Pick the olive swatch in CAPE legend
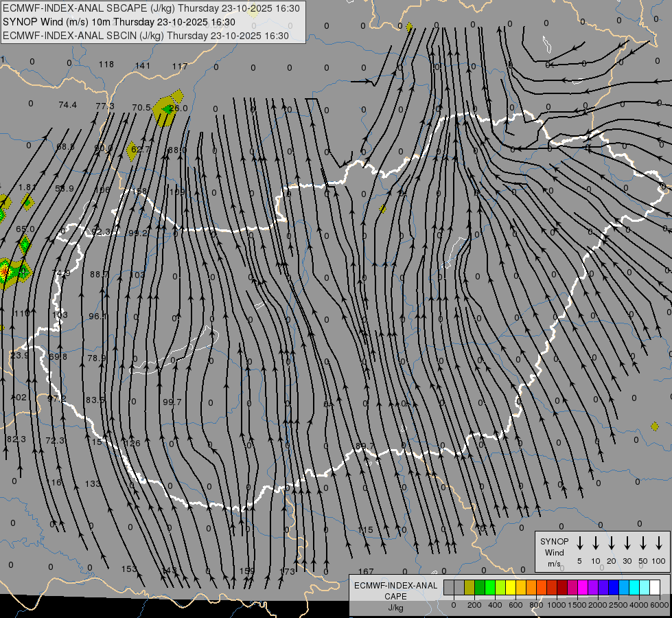 (470, 588)
